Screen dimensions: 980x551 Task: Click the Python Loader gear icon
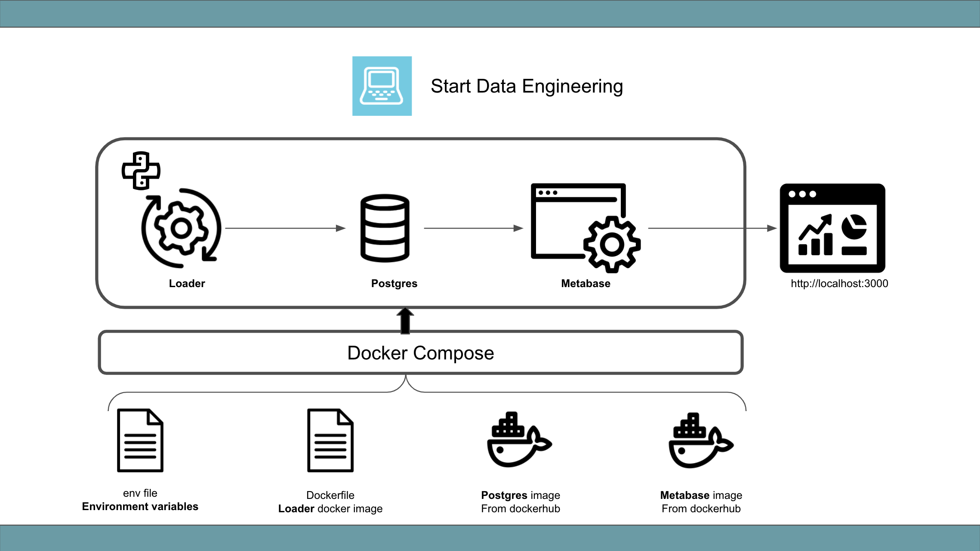click(x=179, y=229)
